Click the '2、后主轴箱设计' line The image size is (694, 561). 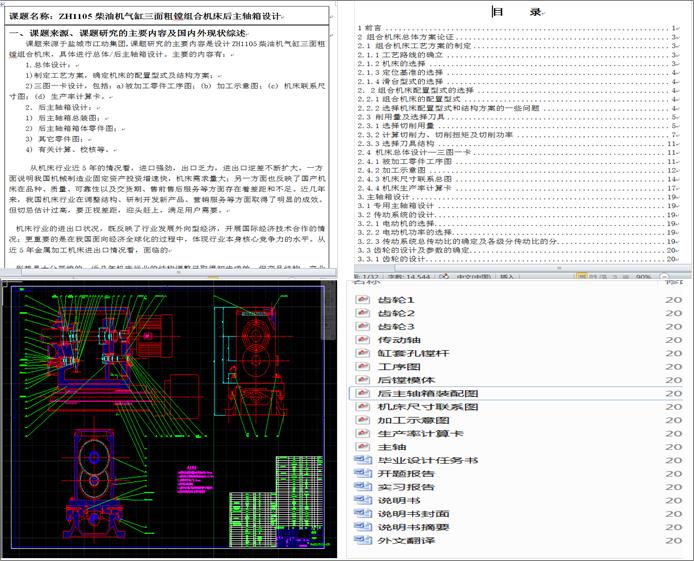[62, 107]
